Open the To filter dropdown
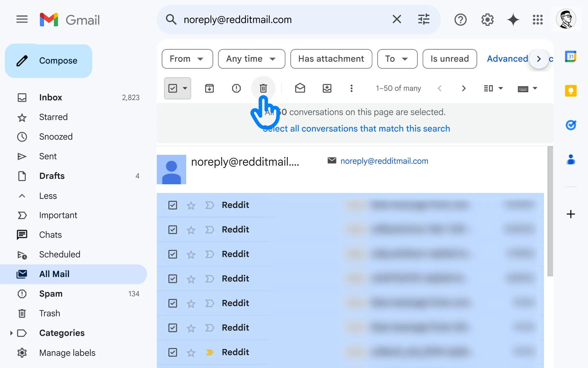Screen dimensions: 588x368 tap(397, 59)
